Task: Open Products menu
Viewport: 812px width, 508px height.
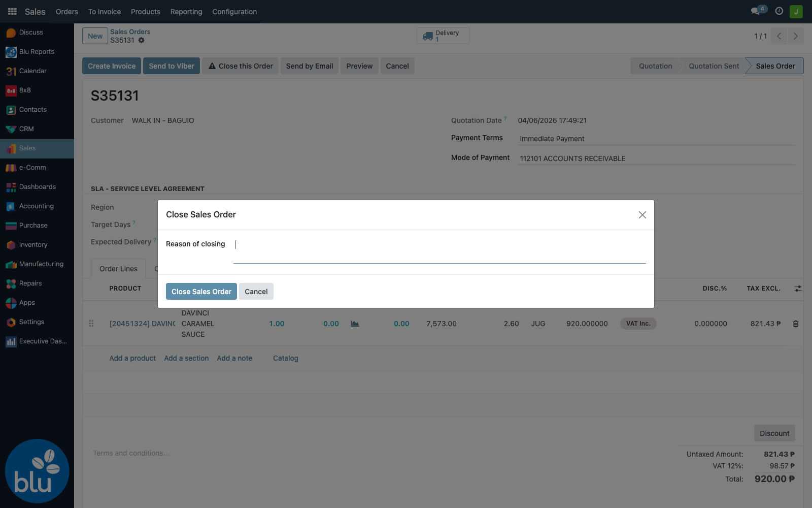Action: (x=146, y=12)
